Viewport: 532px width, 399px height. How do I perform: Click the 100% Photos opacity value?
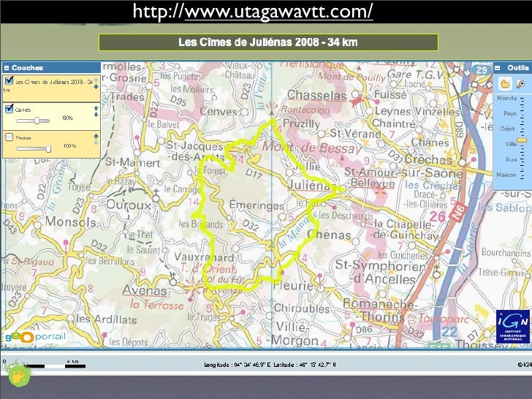(69, 146)
